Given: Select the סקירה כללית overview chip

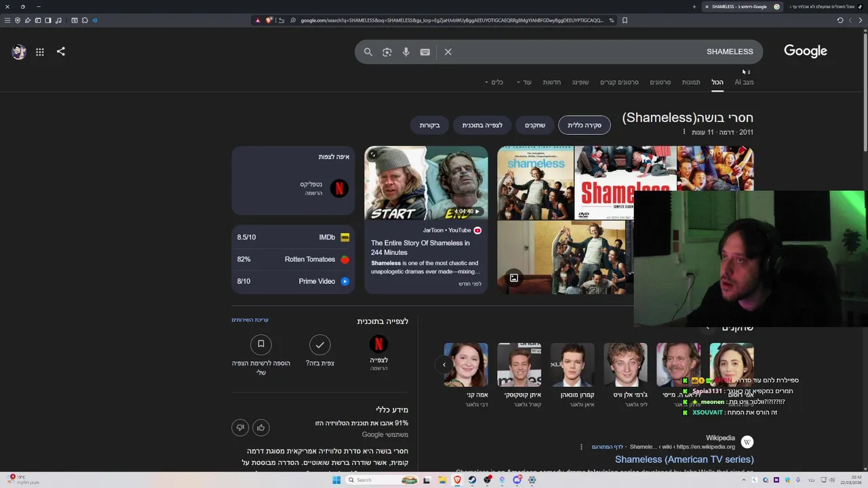Looking at the screenshot, I should click(585, 125).
